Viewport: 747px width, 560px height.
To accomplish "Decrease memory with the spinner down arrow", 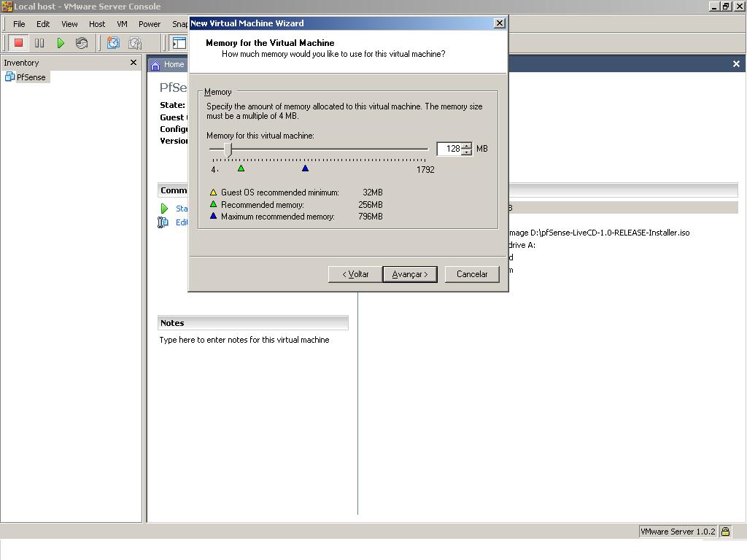I will pos(468,152).
